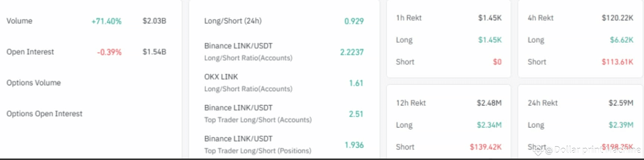This screenshot has height=160, width=644.
Task: Click the Long/Short (24h) ratio 0.929
Action: click(x=354, y=21)
